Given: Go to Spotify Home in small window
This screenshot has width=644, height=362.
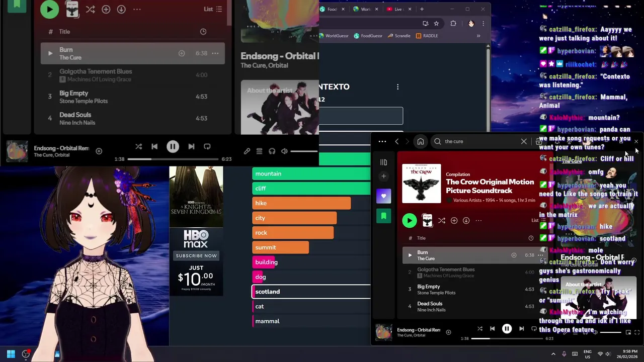Looking at the screenshot, I should click(421, 141).
